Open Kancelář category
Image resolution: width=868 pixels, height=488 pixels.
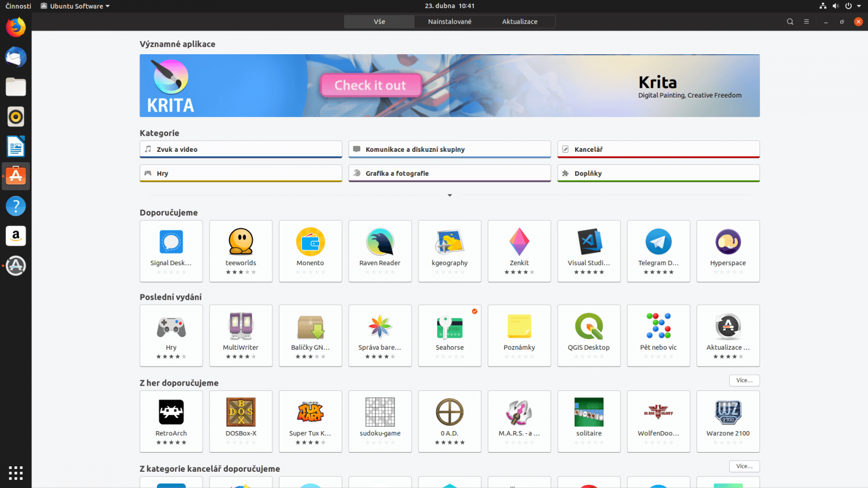[x=659, y=149]
